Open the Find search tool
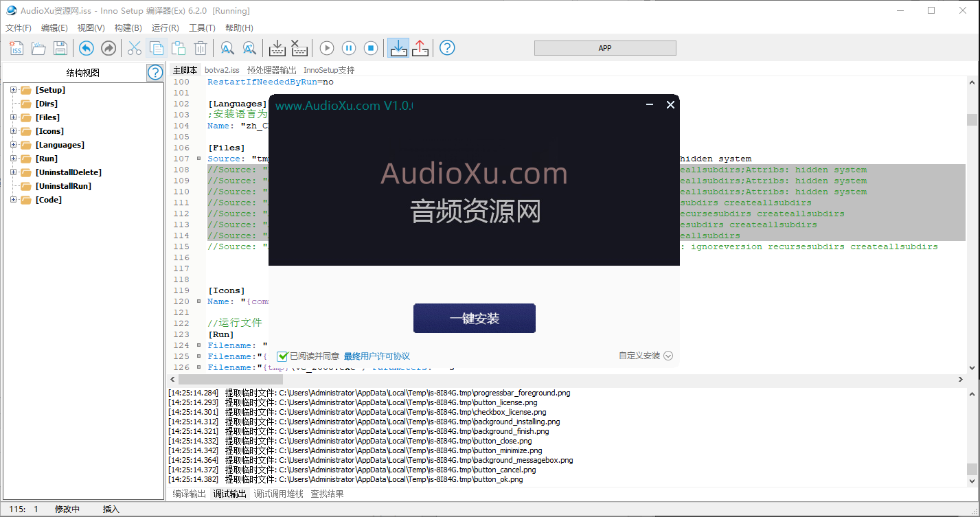Image resolution: width=980 pixels, height=517 pixels. 227,48
